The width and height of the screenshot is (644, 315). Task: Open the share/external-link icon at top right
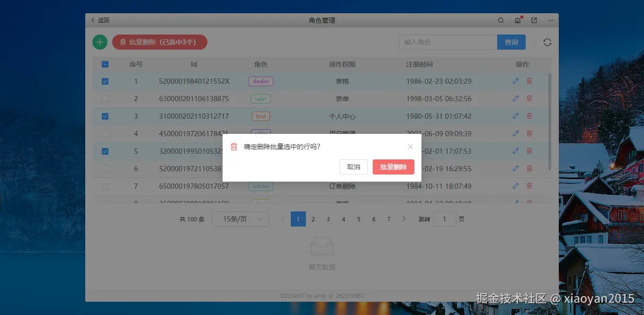click(x=534, y=20)
